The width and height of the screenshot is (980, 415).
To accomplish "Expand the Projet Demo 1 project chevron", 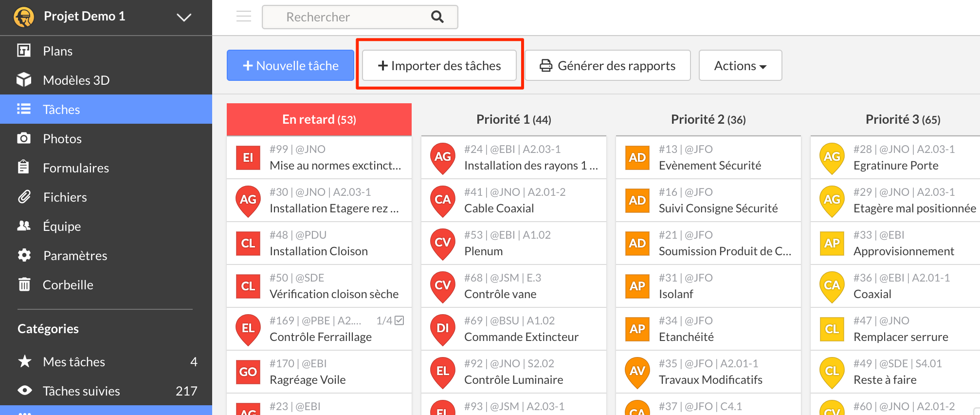I will [183, 18].
